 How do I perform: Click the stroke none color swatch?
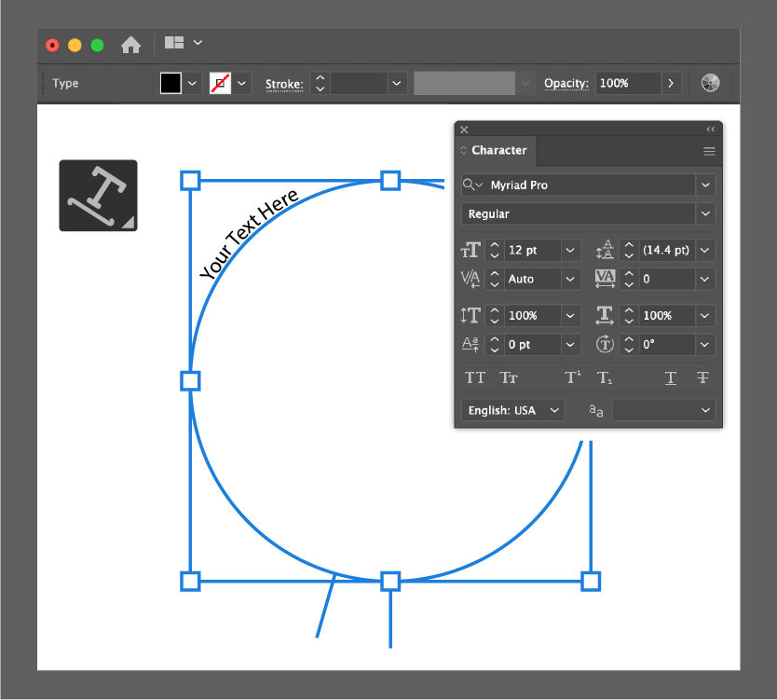click(x=220, y=83)
